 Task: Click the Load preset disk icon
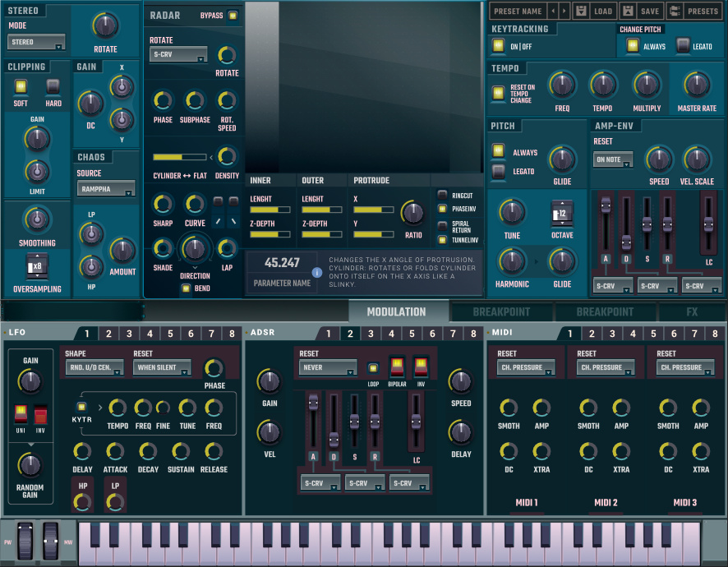coord(581,11)
